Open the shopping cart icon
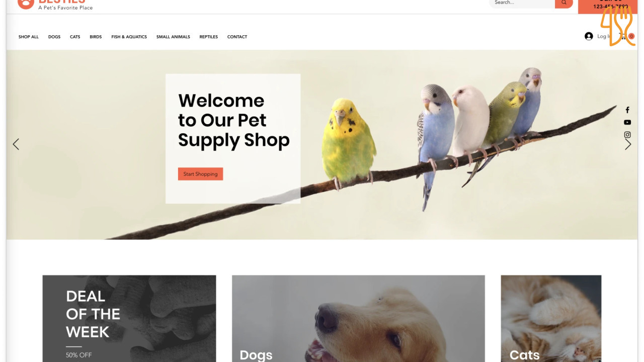The width and height of the screenshot is (644, 362). 624,36
